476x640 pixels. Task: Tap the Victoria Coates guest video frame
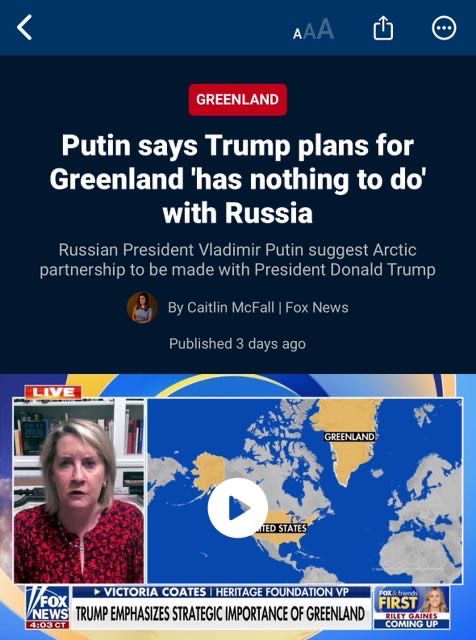tap(79, 491)
